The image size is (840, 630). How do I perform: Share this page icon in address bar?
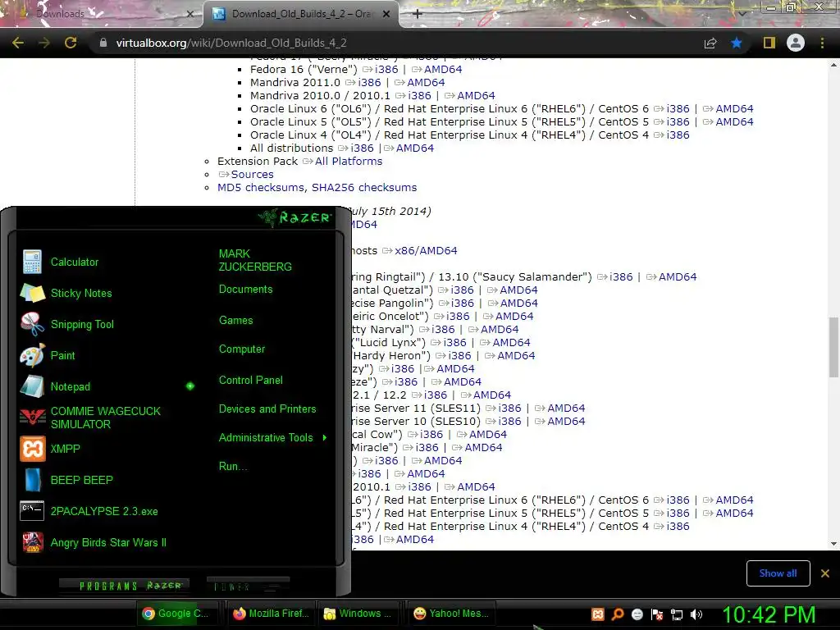point(710,43)
